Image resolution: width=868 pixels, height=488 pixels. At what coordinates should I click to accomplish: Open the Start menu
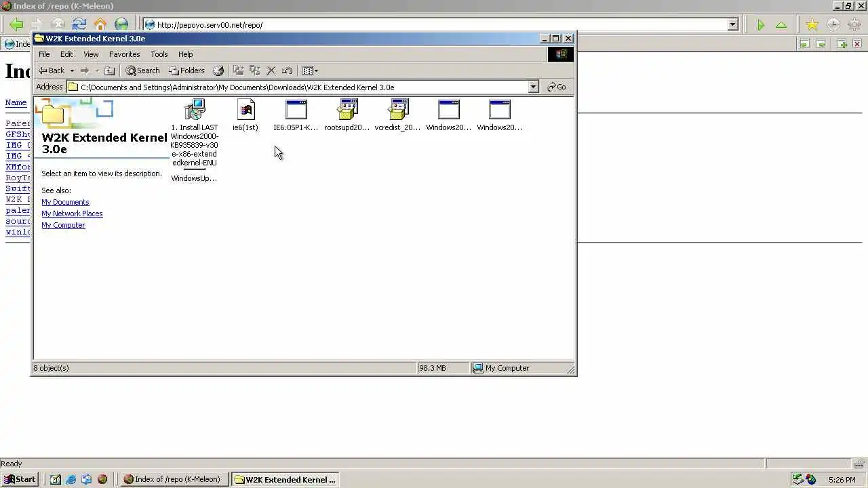[20, 479]
